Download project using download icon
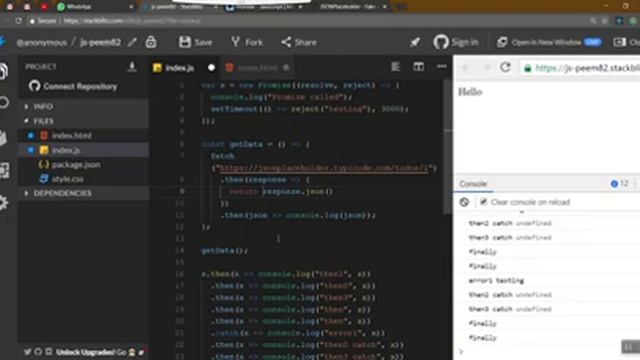The height and width of the screenshot is (360, 640). pos(132,67)
